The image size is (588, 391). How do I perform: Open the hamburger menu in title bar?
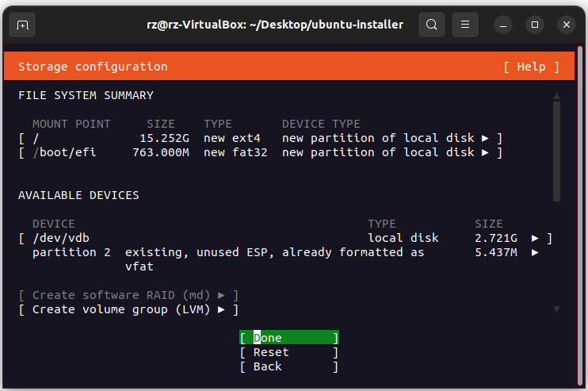(465, 25)
